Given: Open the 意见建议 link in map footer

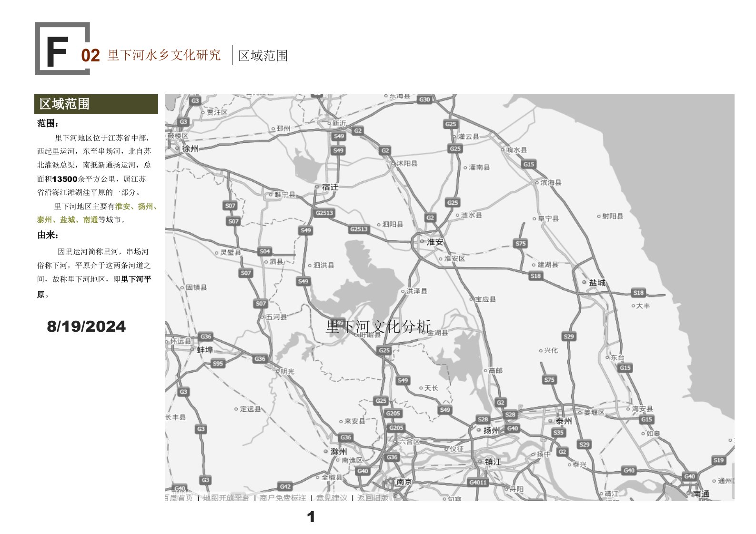Looking at the screenshot, I should (332, 498).
